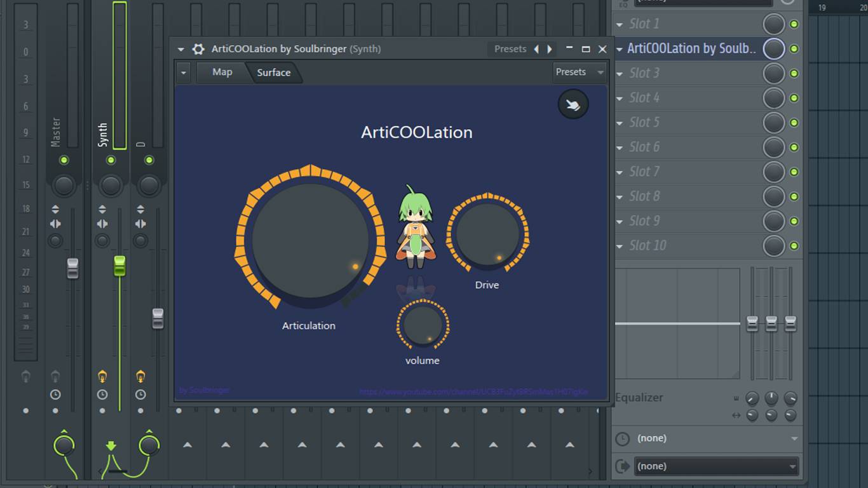Go to the next preset arrow
868x488 pixels.
pyautogui.click(x=550, y=49)
